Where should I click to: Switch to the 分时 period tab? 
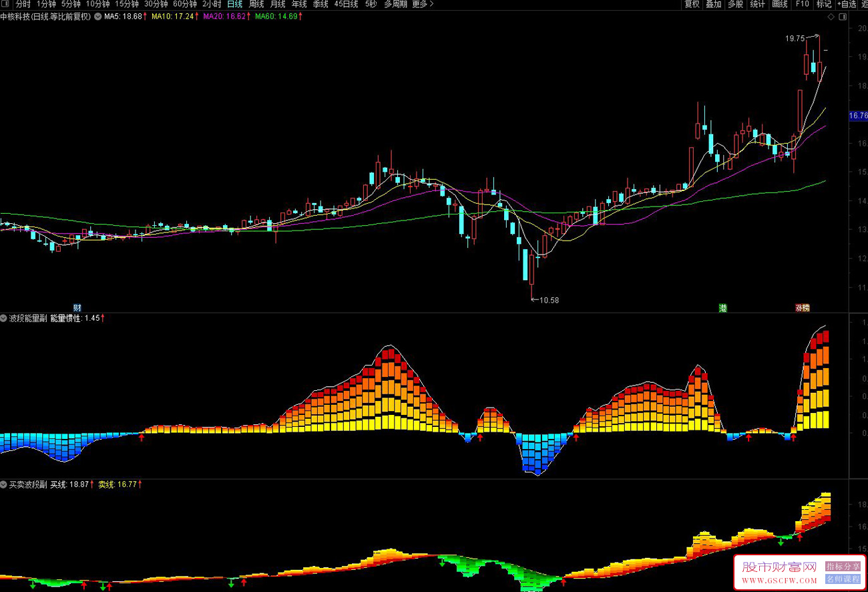(x=23, y=4)
